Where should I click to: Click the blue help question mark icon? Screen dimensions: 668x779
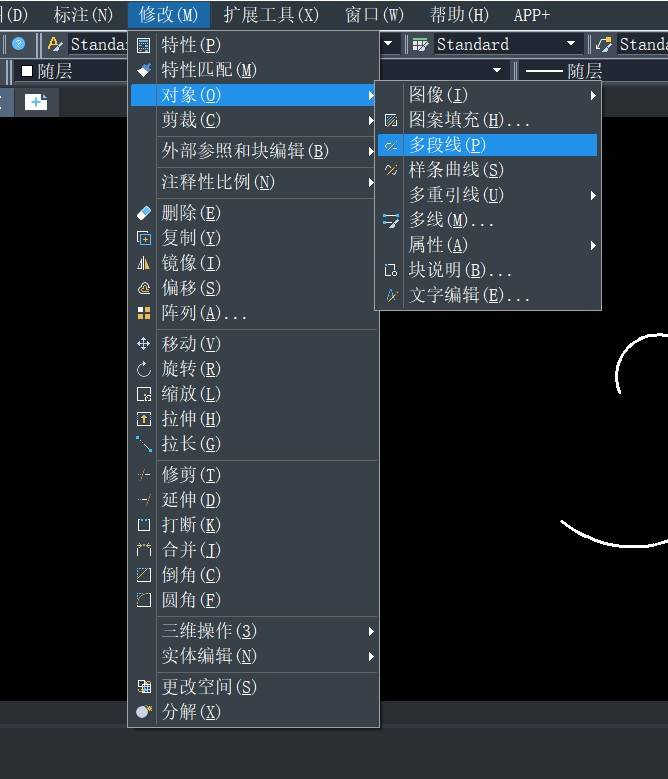[18, 44]
